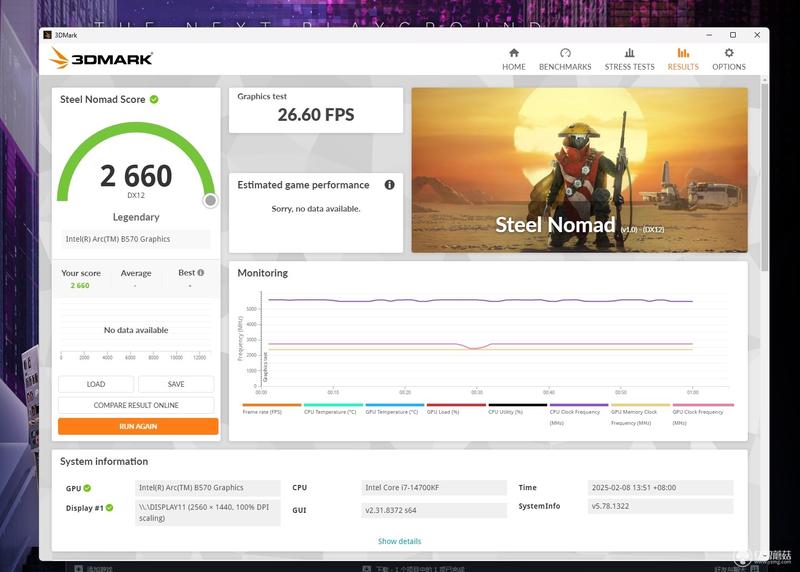Click the green GPU validation check

[x=87, y=488]
